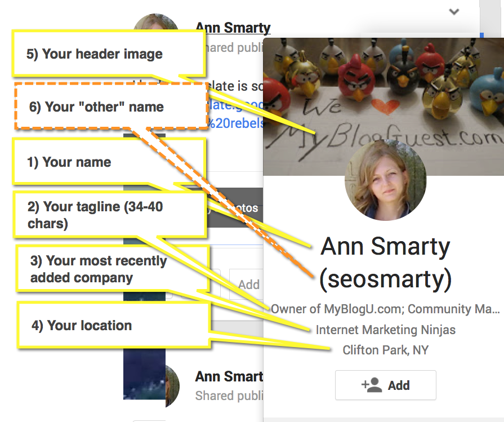Click the large Ann Smarty (seosmarty) name

[x=385, y=264]
